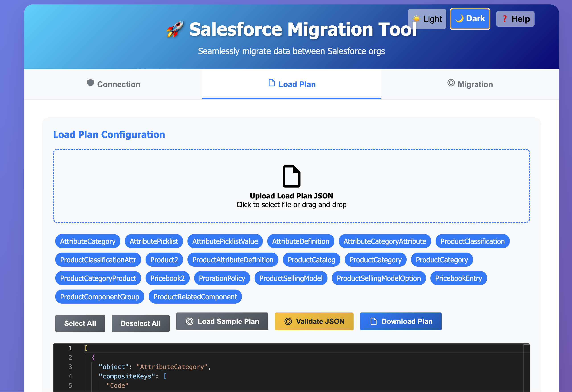572x392 pixels.
Task: Click the circle icon in Validate JSON button
Action: (x=288, y=321)
